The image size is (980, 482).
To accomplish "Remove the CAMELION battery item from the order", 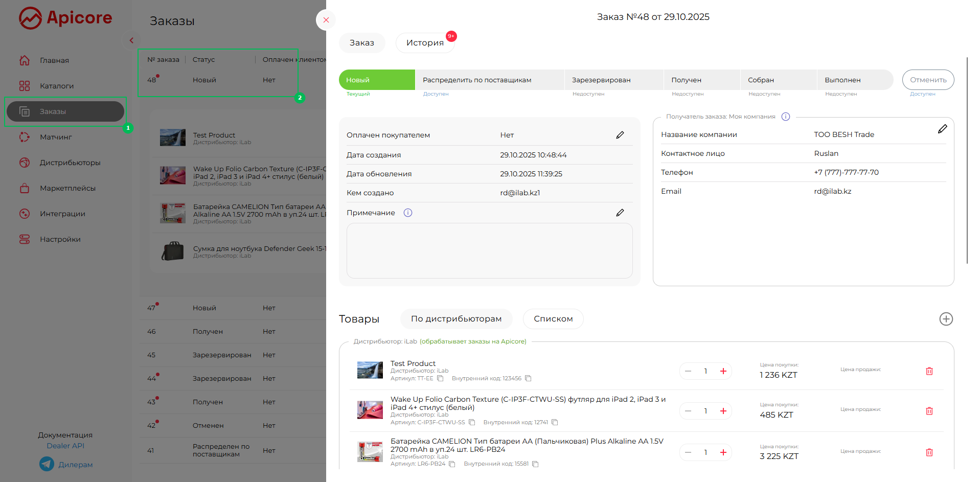I will point(929,452).
